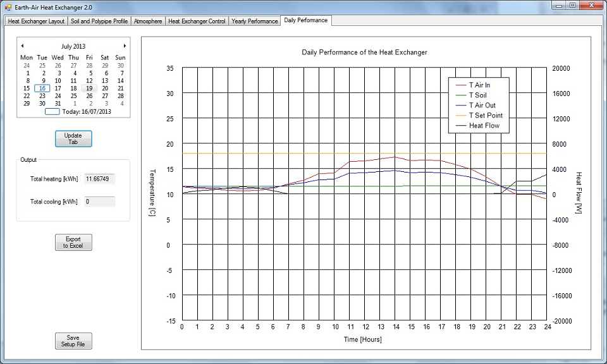Open the Atmosphere tab
The height and width of the screenshot is (364, 607).
tap(148, 21)
